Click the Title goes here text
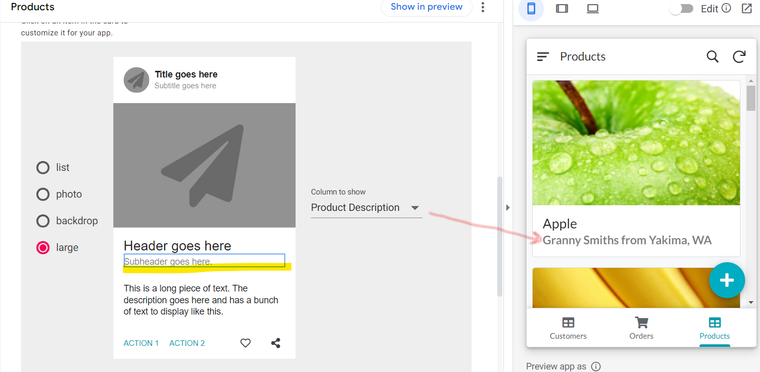 point(186,74)
